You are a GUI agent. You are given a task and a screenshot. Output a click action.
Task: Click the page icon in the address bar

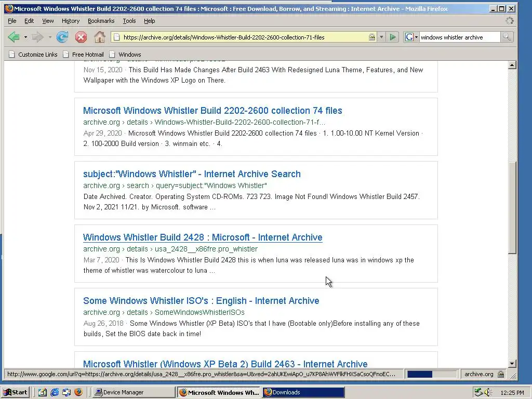tap(117, 37)
